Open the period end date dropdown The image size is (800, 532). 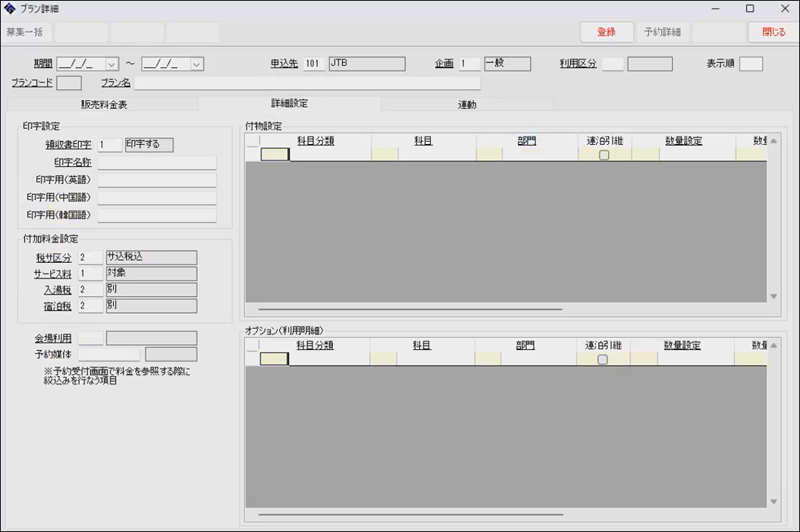tap(196, 64)
